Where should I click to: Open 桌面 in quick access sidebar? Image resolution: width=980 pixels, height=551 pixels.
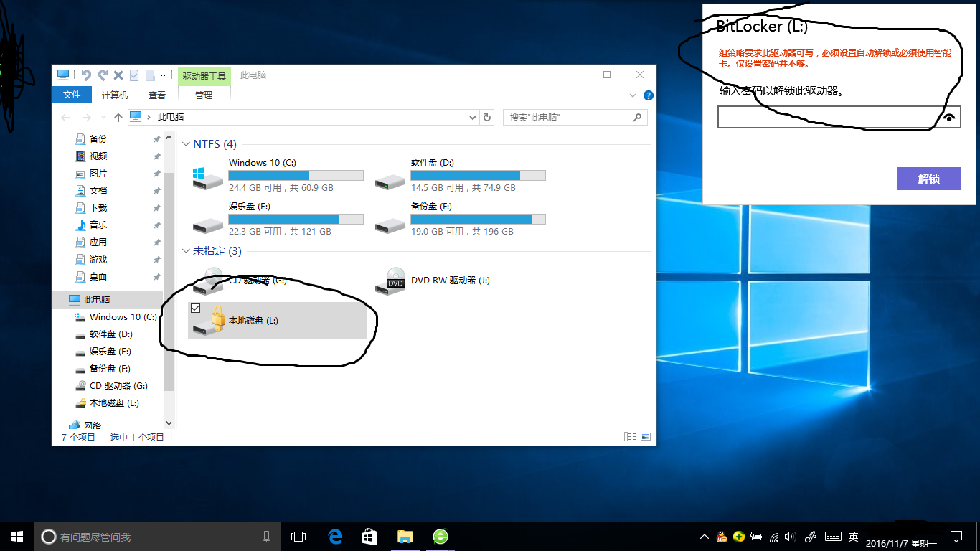click(x=98, y=277)
